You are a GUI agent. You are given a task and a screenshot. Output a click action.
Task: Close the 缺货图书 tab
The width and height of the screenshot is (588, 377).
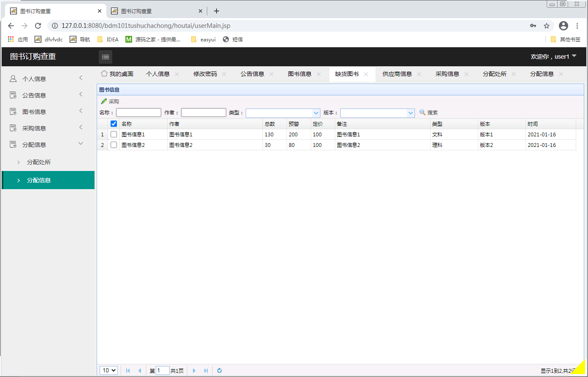click(x=366, y=74)
